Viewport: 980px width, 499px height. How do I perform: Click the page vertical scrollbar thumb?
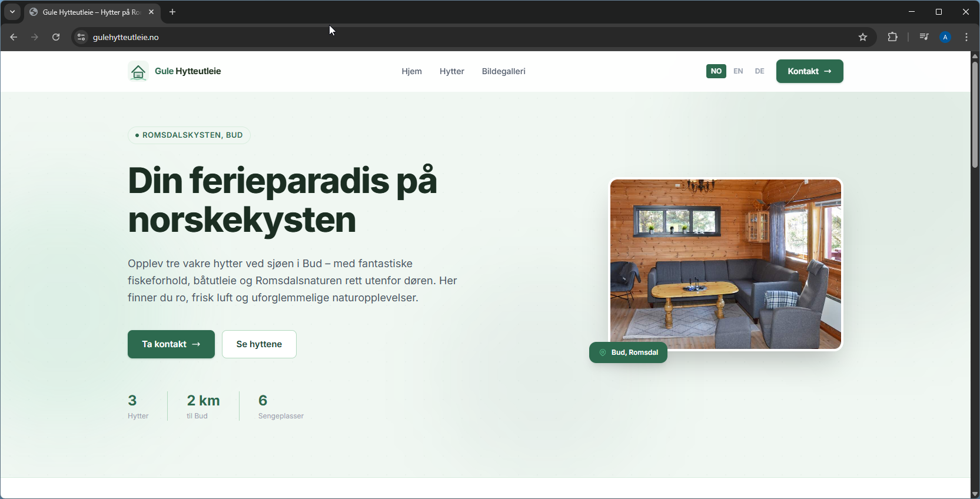(x=975, y=114)
